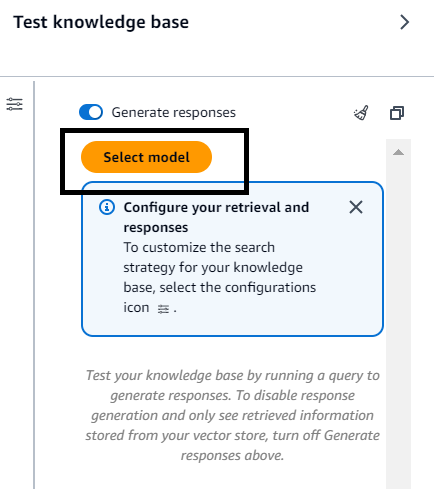
Task: Collapse the Test knowledge base panel with the chevron
Action: click(404, 22)
